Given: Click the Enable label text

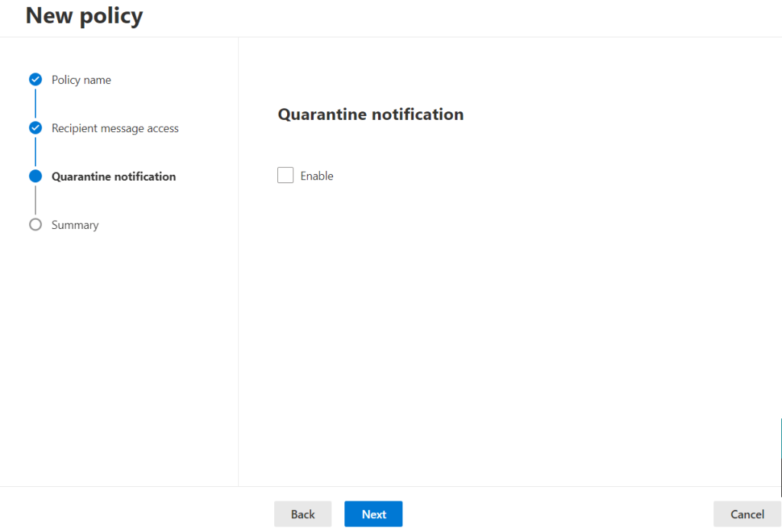Looking at the screenshot, I should 317,176.
